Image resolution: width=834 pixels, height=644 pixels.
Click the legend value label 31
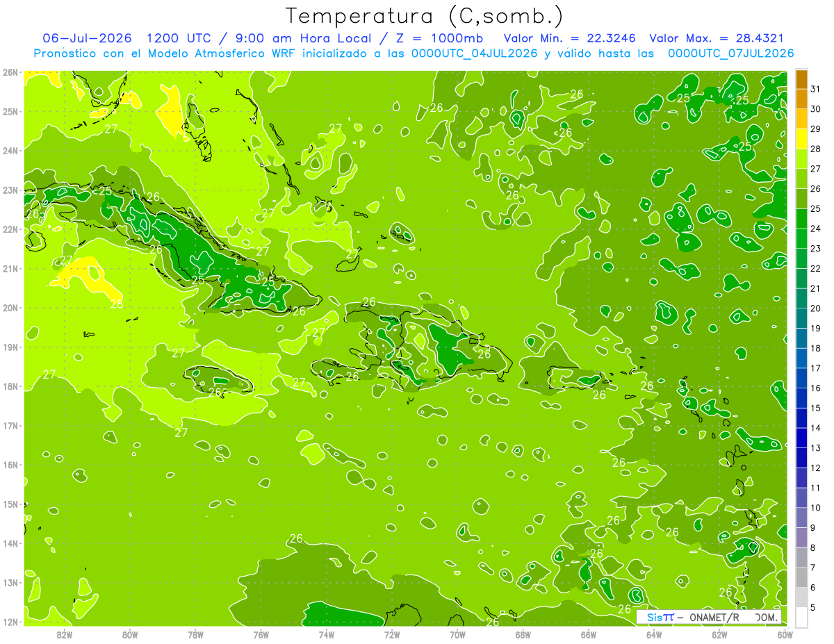pyautogui.click(x=815, y=88)
